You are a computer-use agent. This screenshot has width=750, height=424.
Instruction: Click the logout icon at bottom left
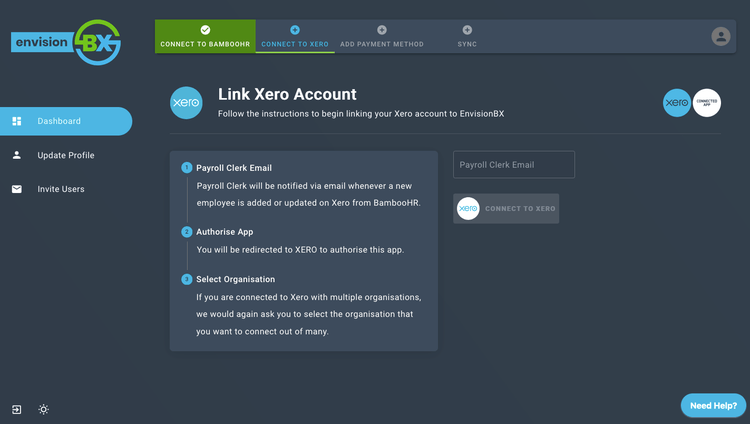pos(17,409)
